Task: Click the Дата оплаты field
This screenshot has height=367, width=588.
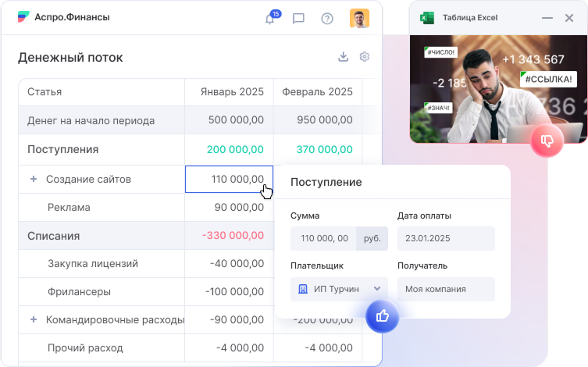Action: tap(445, 238)
